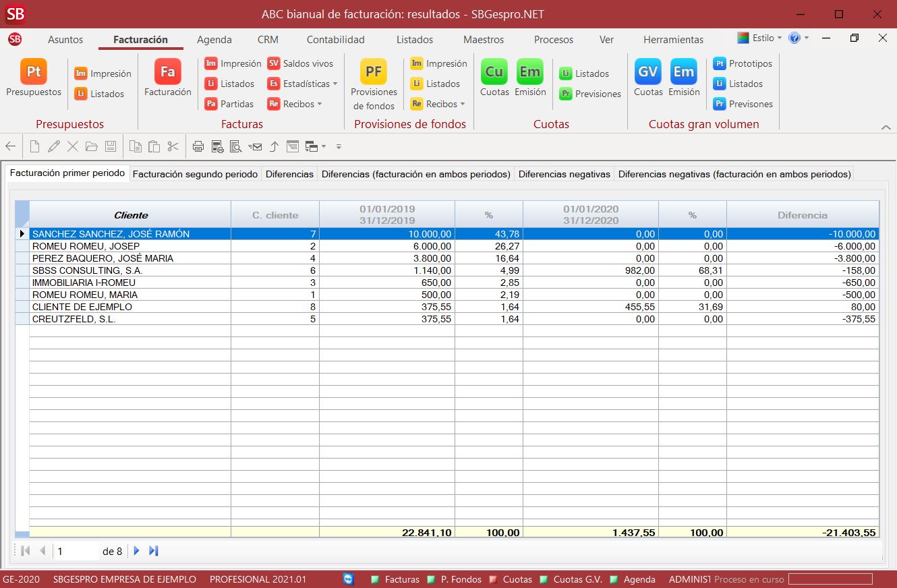Collapse the ribbon with the chevron
This screenshot has height=588, width=897.
(x=886, y=127)
